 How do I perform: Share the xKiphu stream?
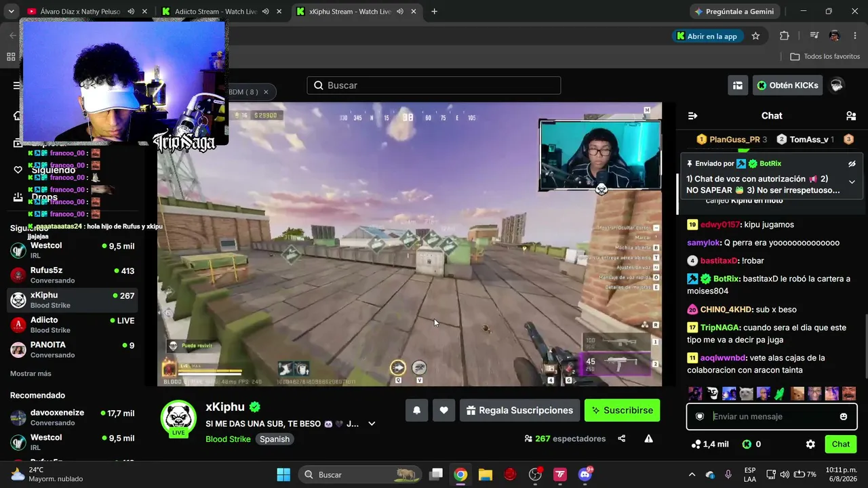(622, 439)
